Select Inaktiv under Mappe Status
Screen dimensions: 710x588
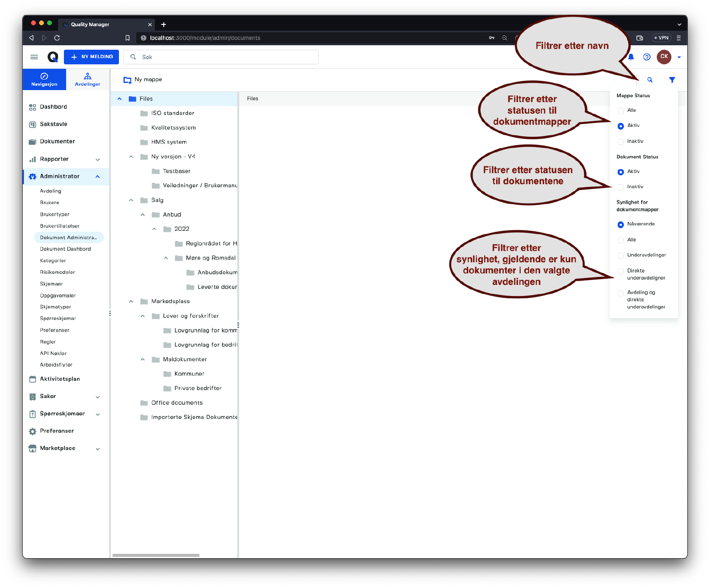[621, 142]
